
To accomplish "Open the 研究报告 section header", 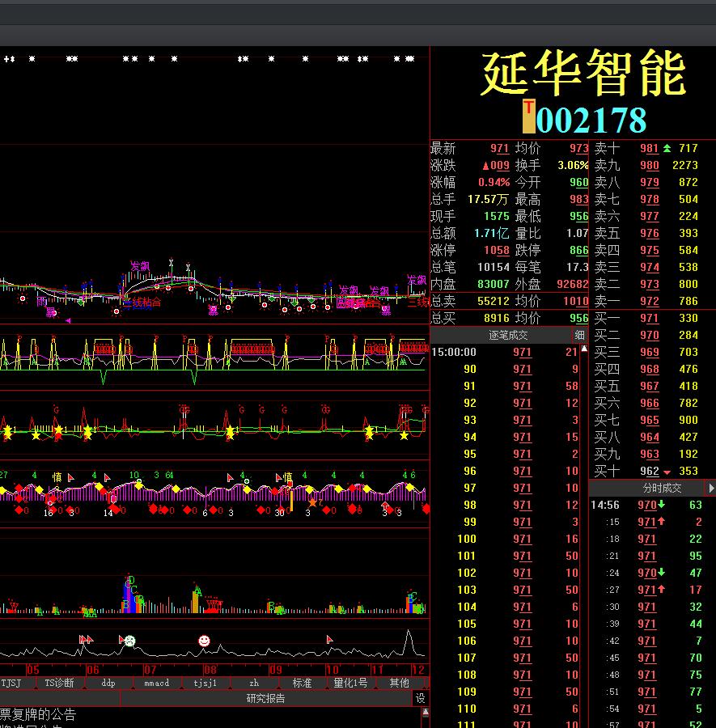I will tap(265, 698).
